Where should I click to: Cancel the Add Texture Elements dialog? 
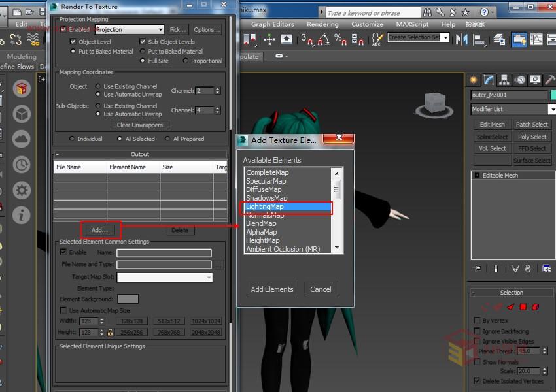[321, 289]
